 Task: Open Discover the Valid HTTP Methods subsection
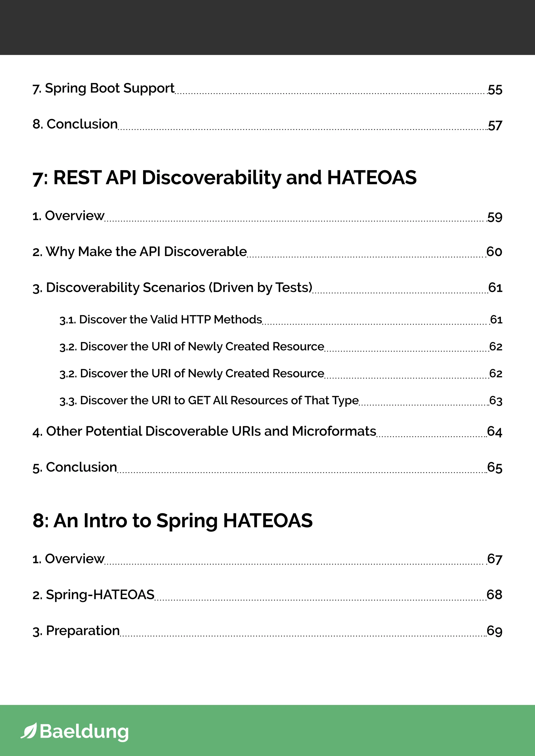click(x=161, y=319)
